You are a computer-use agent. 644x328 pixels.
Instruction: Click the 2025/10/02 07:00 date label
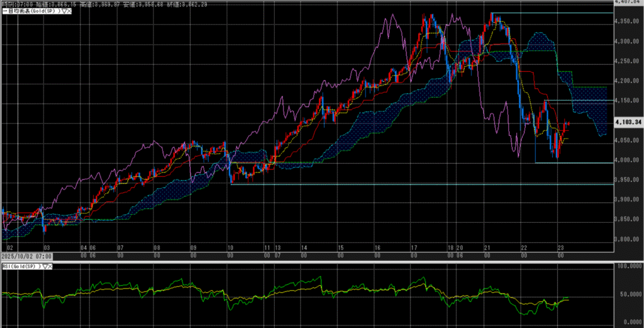tap(26, 256)
